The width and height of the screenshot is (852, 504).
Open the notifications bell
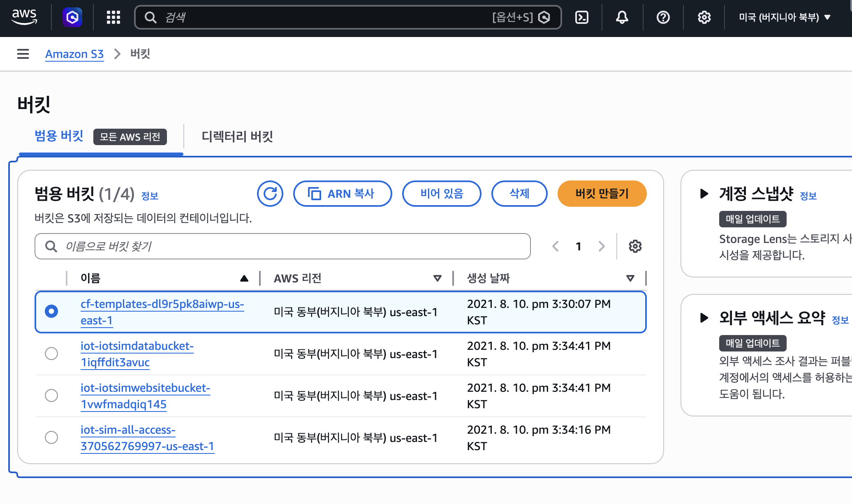tap(622, 17)
